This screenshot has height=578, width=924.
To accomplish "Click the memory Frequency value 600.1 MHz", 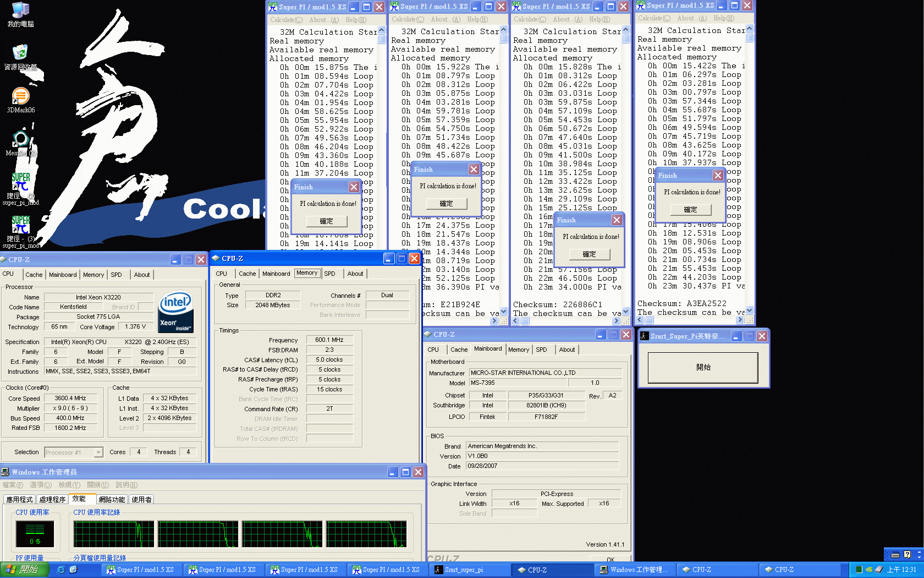I will point(329,340).
